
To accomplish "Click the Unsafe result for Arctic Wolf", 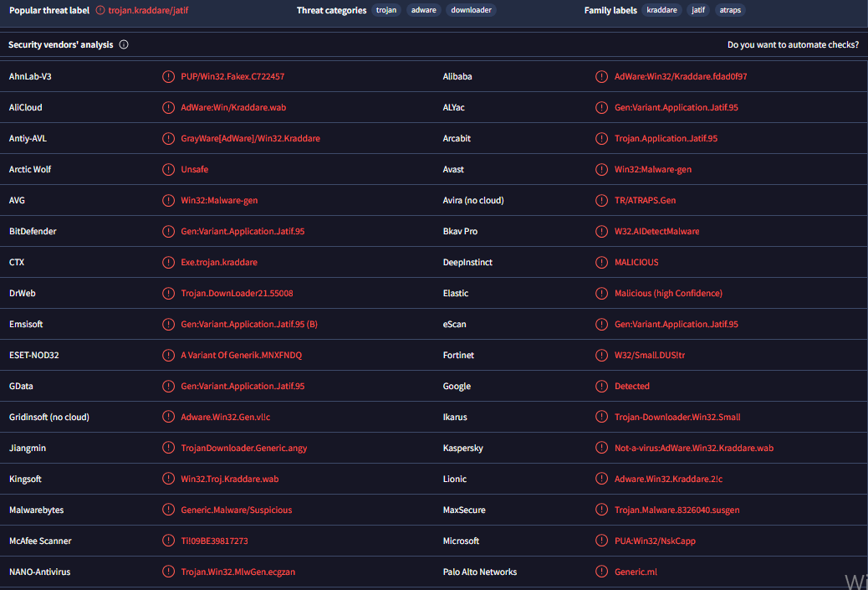I will tap(195, 170).
